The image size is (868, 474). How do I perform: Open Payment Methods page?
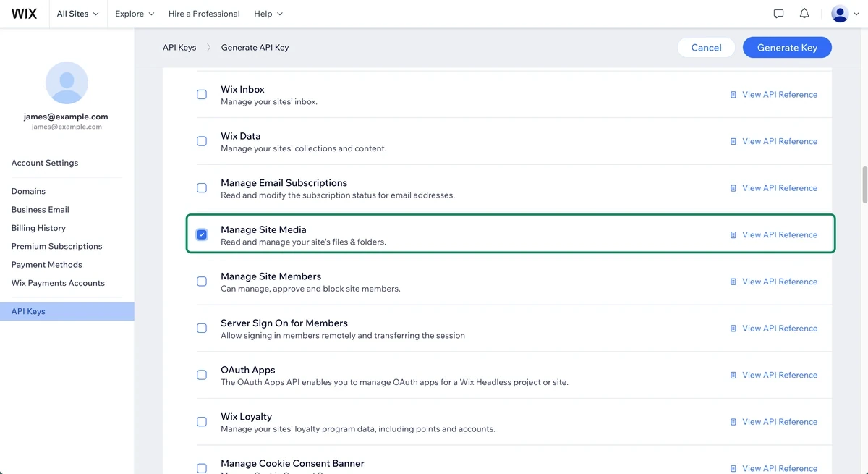click(x=47, y=265)
